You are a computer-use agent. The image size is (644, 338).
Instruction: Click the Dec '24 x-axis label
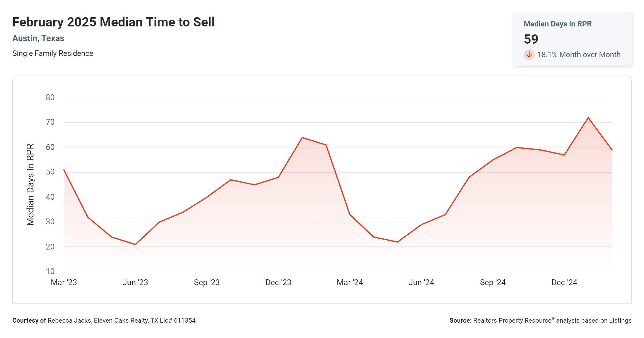tap(564, 282)
